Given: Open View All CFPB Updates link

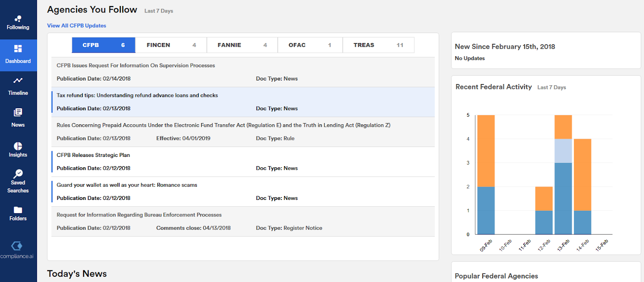Looking at the screenshot, I should pyautogui.click(x=76, y=25).
